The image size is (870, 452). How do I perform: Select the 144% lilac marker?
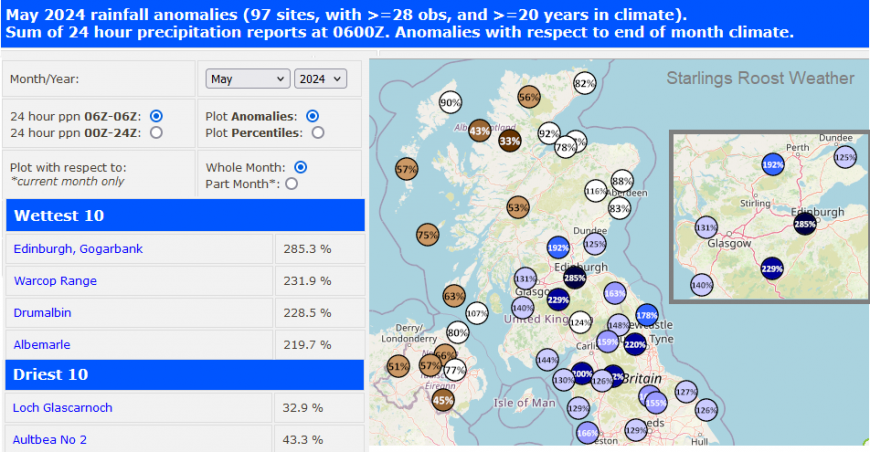coord(547,360)
